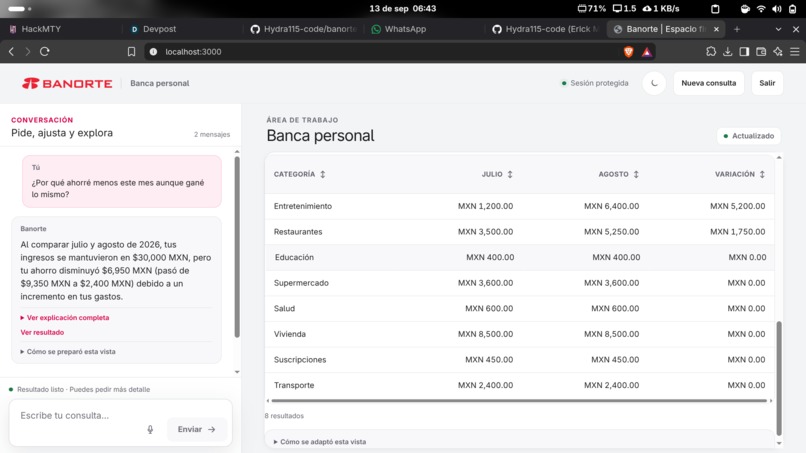Open new browser tab plus
The image size is (806, 453).
[x=737, y=29]
